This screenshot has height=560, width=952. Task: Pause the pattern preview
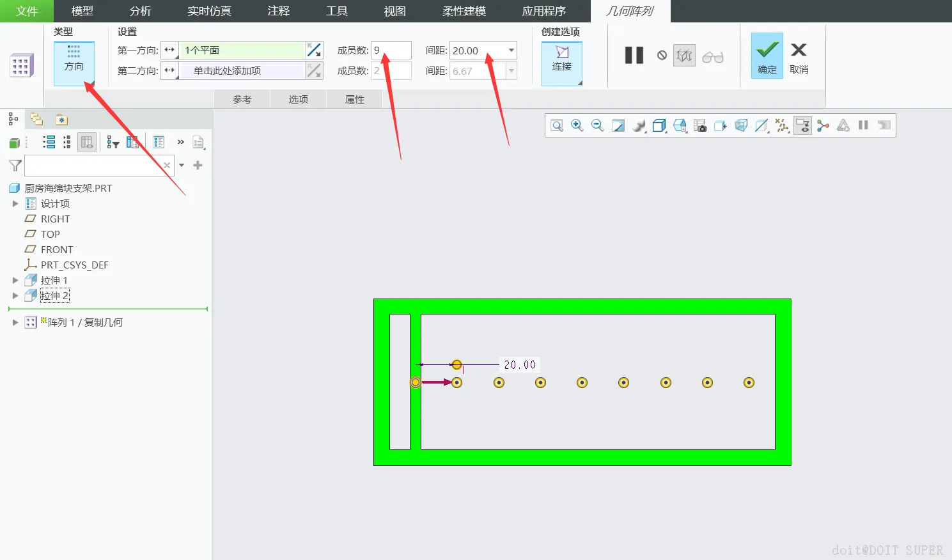coord(634,56)
